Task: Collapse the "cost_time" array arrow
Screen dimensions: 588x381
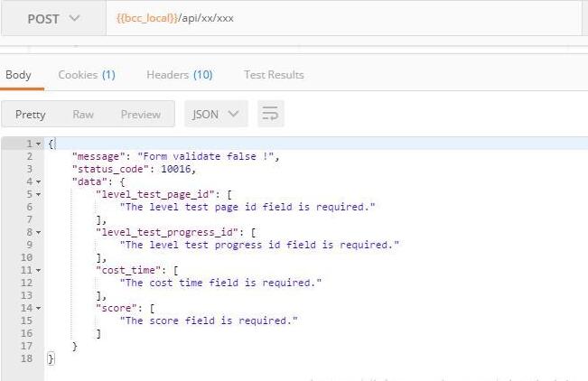Action: (38, 270)
